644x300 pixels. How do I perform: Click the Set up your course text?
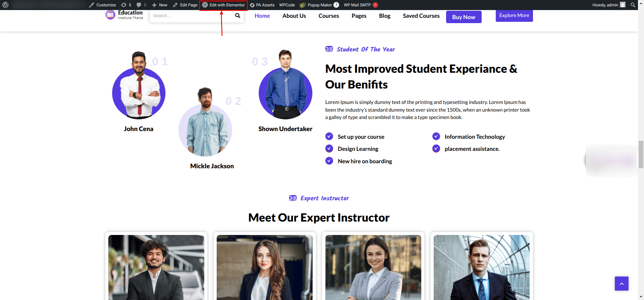tap(361, 137)
